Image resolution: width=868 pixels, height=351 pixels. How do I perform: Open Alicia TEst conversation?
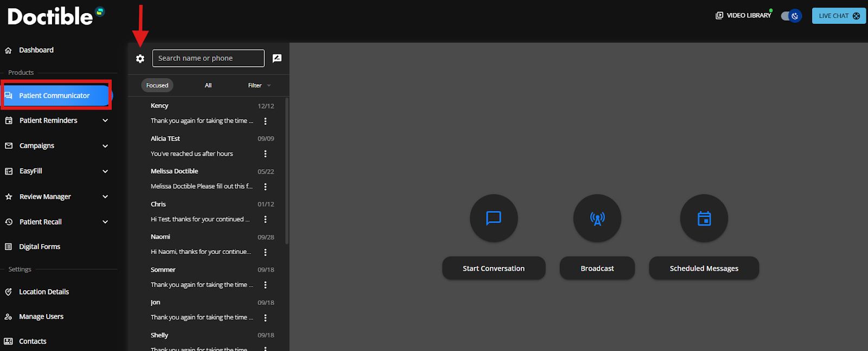point(208,146)
